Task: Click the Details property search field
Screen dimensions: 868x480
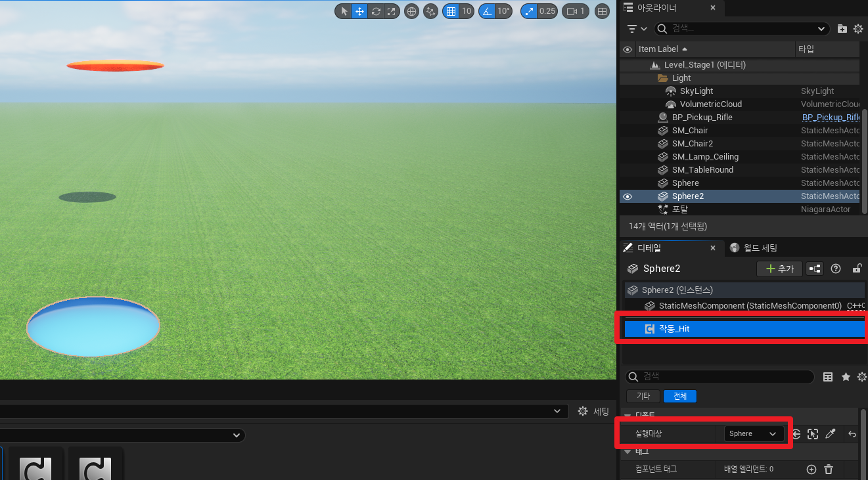Action: pos(720,377)
